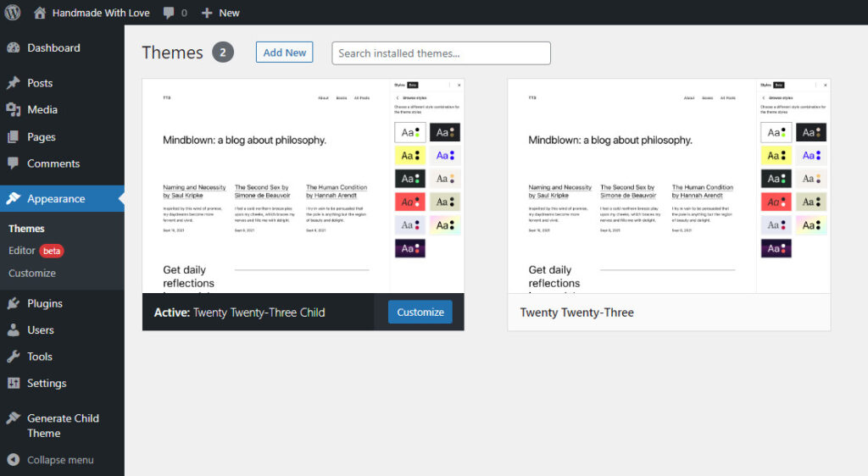Click the Media library icon
868x476 pixels.
point(14,109)
